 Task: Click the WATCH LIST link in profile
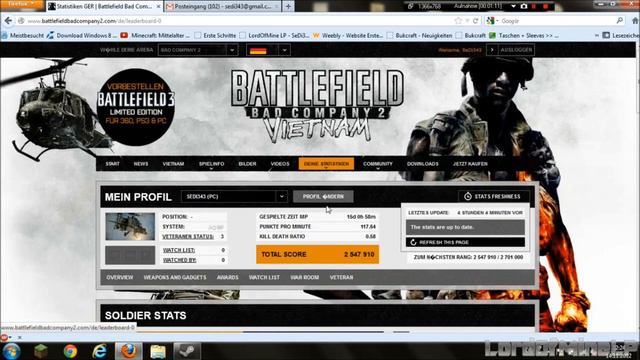point(179,250)
